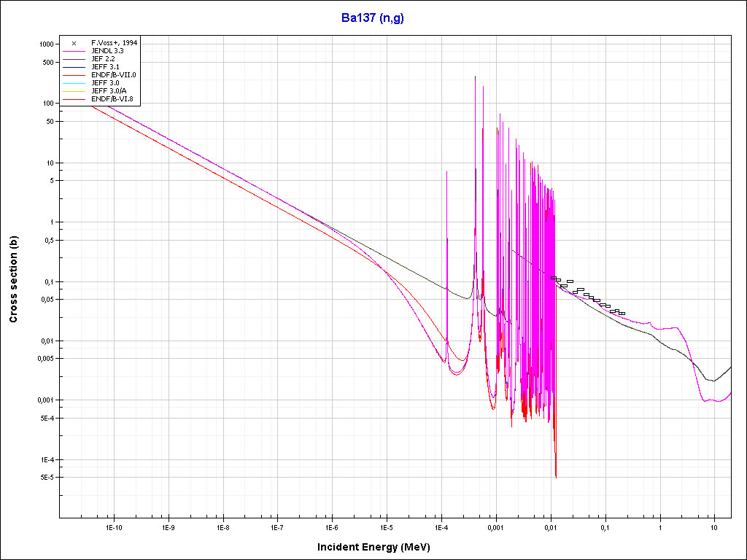Viewport: 747px width, 560px height.
Task: Click the JENDL 3.3 legend label
Action: pyautogui.click(x=107, y=51)
